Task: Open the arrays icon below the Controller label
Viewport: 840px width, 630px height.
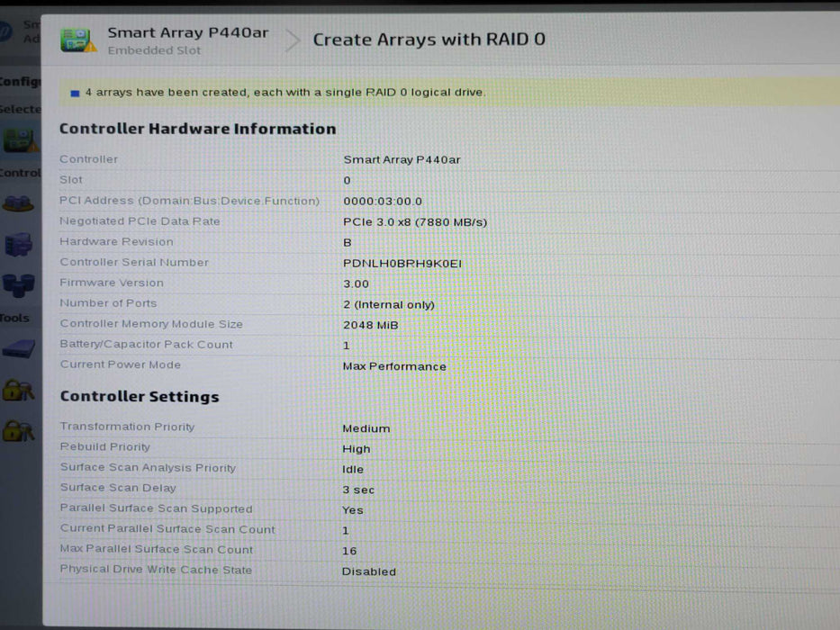Action: (18, 202)
